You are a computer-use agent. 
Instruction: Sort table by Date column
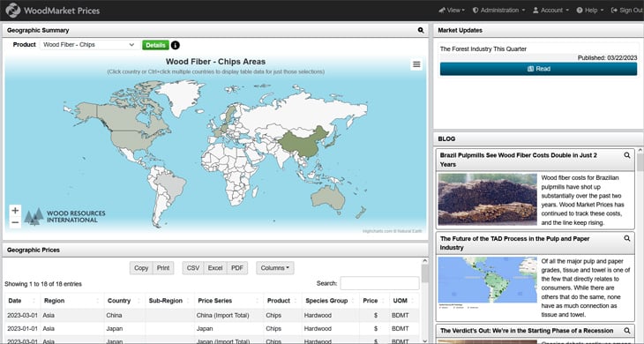click(23, 301)
